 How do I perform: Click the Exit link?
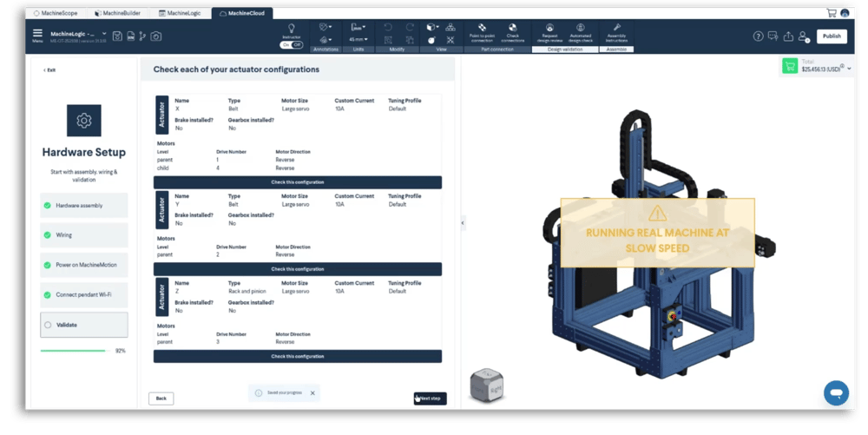pos(49,70)
